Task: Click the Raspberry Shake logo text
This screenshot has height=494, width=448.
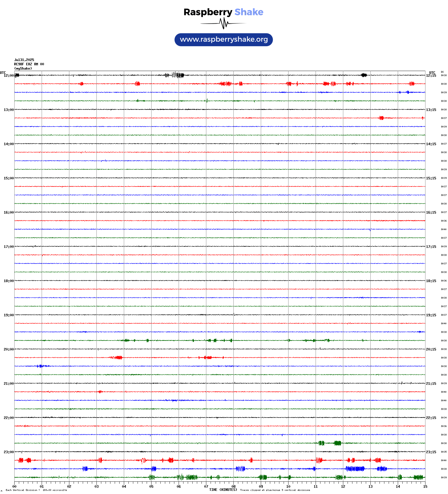Action: 223,12
